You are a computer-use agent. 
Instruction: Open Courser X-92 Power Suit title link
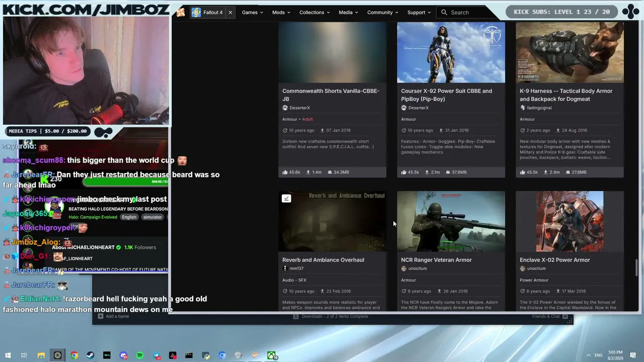[446, 95]
